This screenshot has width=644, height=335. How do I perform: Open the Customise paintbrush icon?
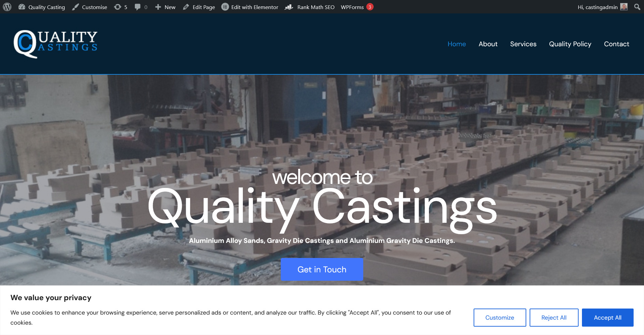click(75, 7)
